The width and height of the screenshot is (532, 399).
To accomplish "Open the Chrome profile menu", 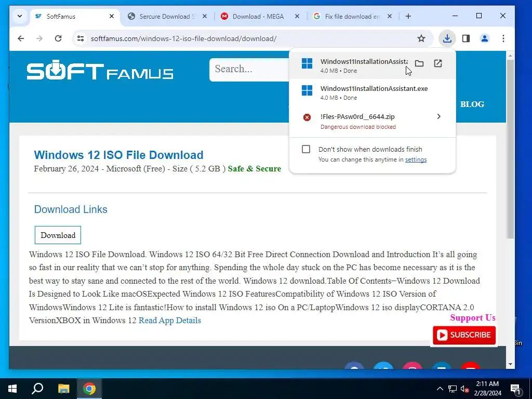I will point(485,38).
